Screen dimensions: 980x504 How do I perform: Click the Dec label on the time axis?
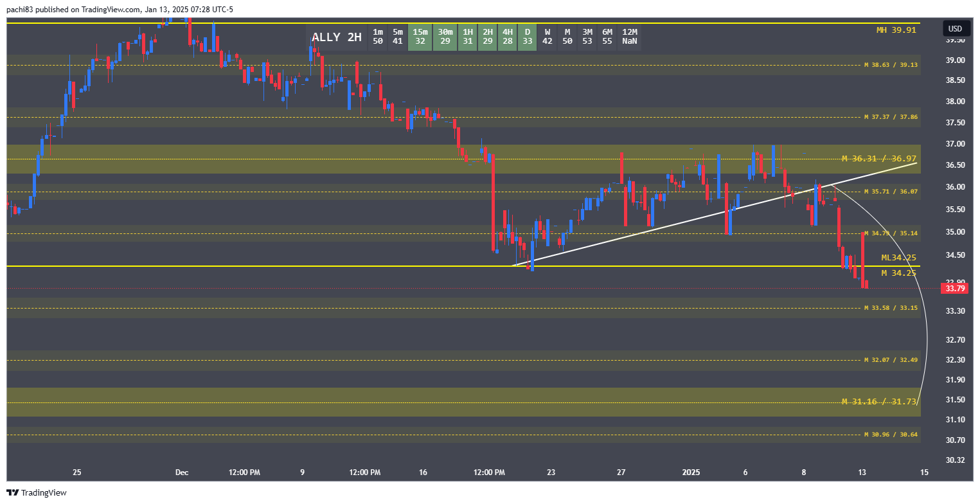click(182, 473)
